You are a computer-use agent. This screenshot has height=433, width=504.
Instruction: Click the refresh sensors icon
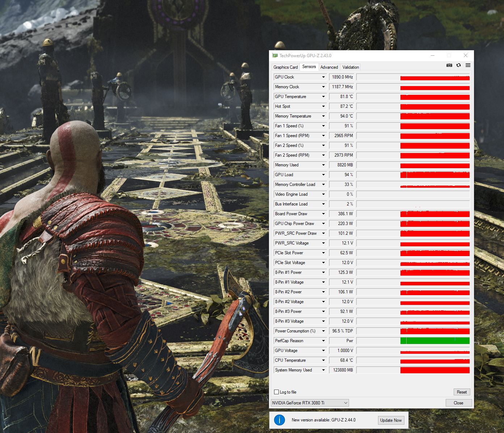(458, 65)
